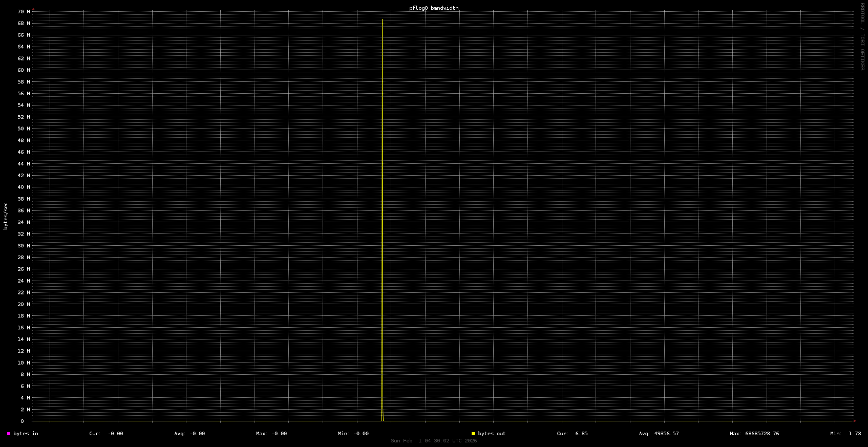Click the magenta bytes in legend swatch

pos(9,434)
